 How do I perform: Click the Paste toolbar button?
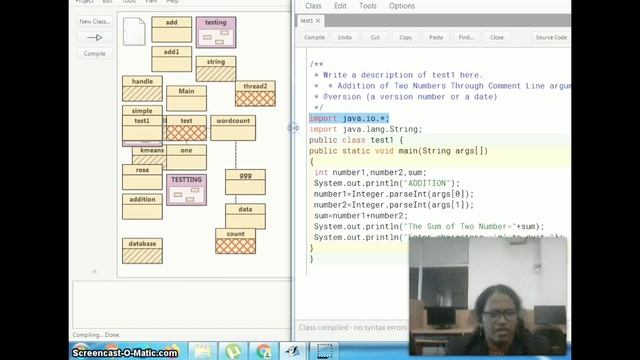(436, 37)
